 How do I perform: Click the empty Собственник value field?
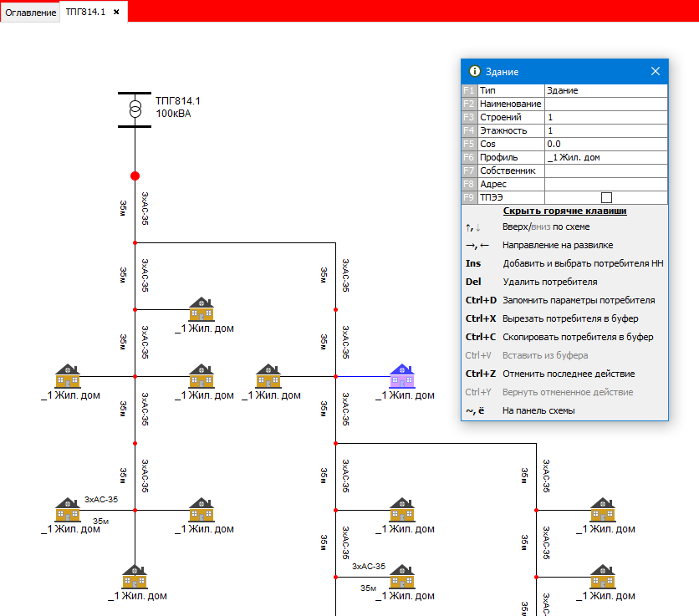point(606,171)
